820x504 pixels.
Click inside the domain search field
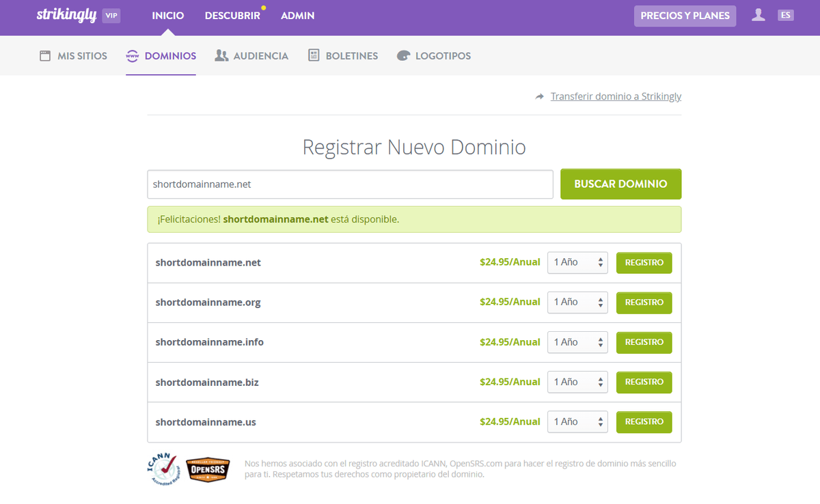[350, 184]
